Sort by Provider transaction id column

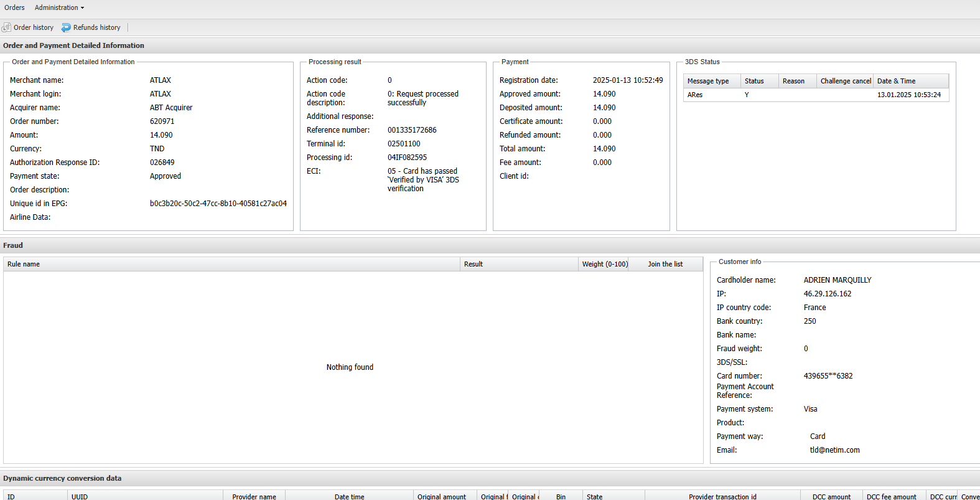pos(722,496)
